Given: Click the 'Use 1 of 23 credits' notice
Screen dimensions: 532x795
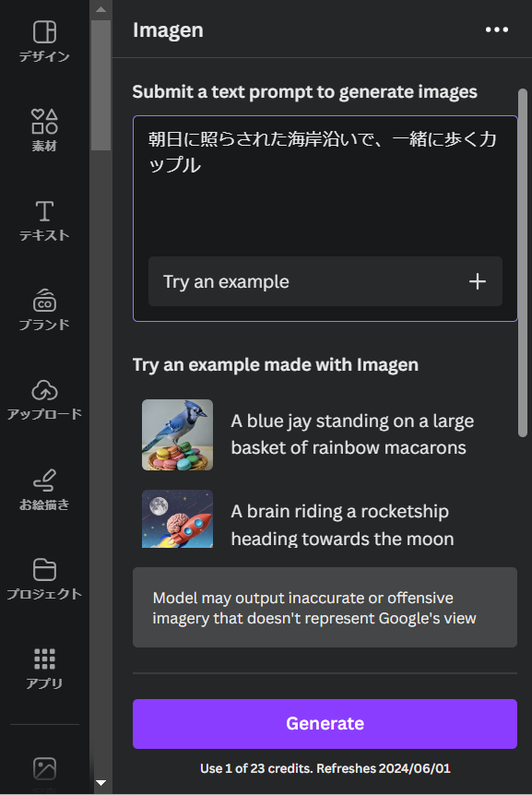Looking at the screenshot, I should [x=325, y=768].
